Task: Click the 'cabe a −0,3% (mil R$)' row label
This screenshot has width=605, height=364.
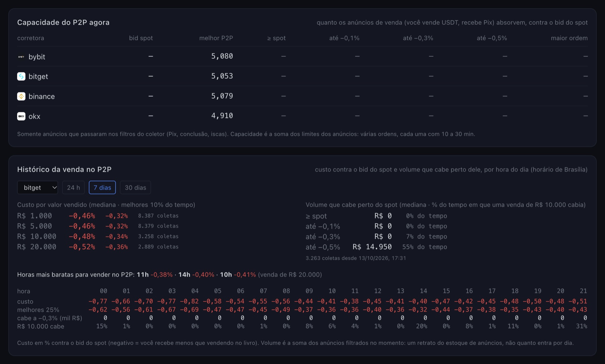Action: 50,318
